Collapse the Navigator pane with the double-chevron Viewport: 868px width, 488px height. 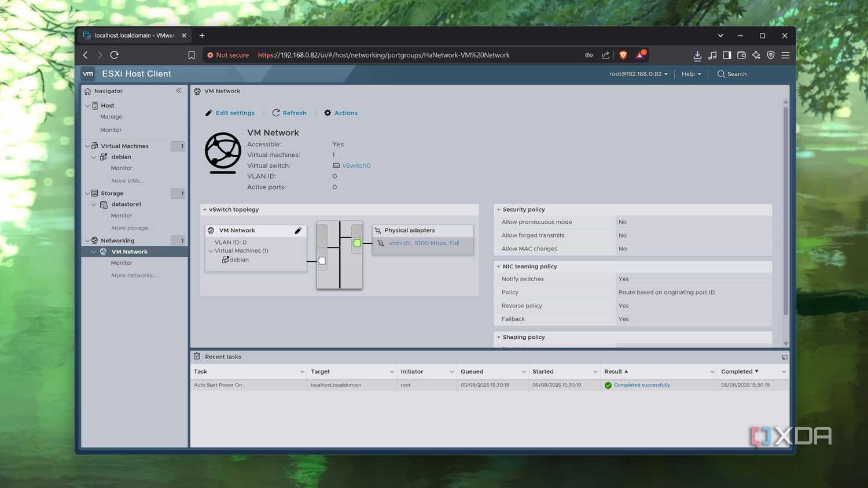coord(179,91)
